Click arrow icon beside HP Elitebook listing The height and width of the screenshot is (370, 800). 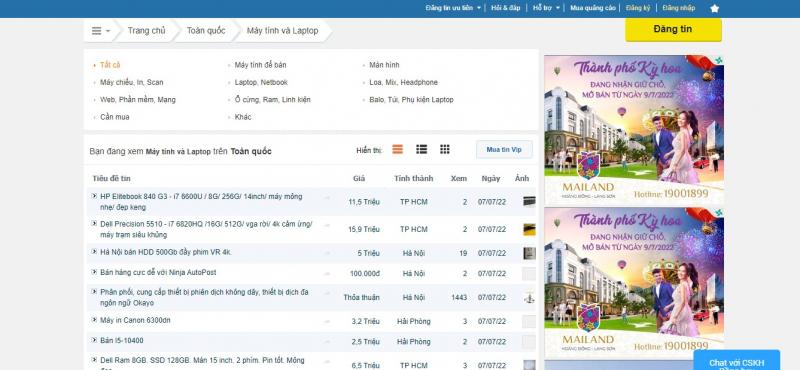(94, 196)
